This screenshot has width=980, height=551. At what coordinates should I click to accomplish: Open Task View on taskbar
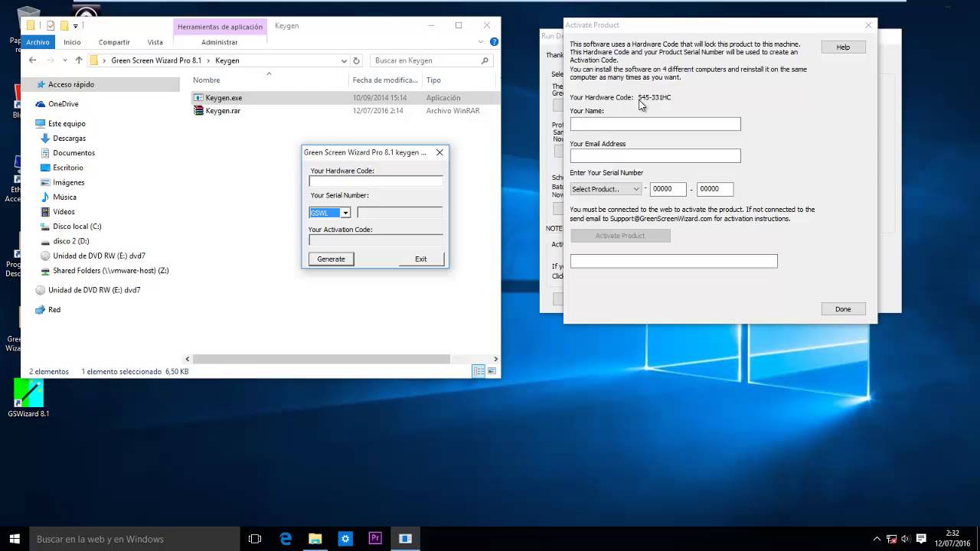(x=255, y=539)
